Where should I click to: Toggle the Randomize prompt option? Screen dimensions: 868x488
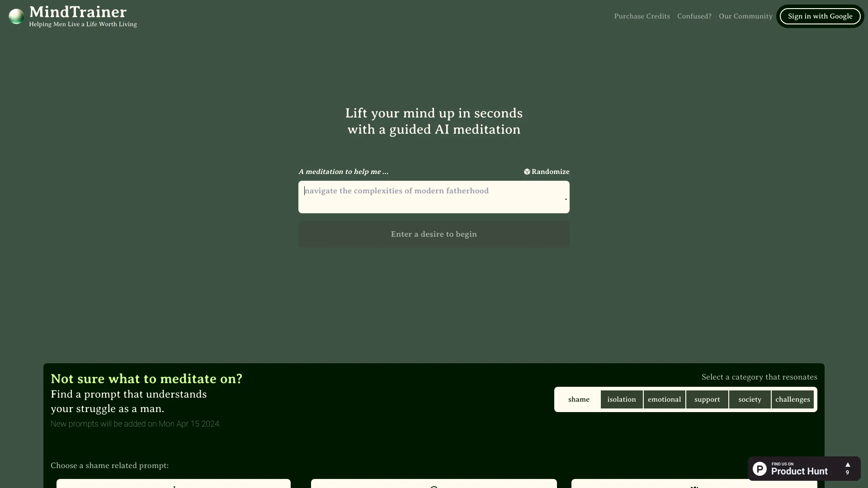pyautogui.click(x=547, y=172)
